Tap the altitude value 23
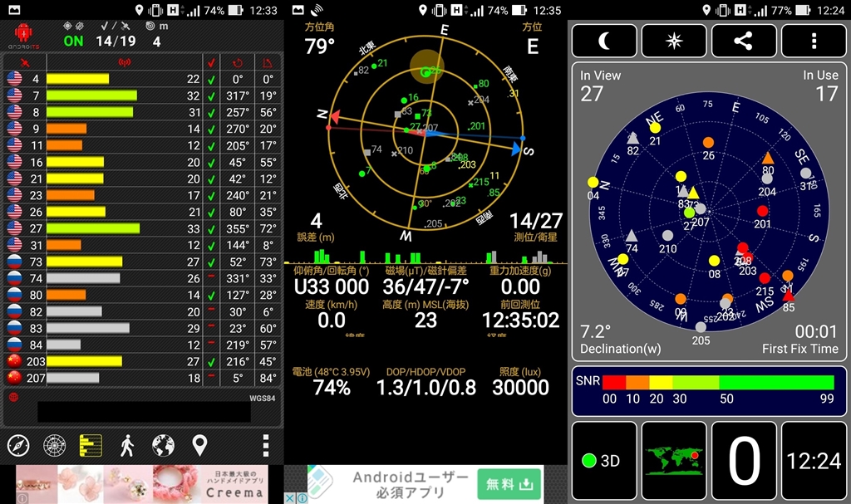The width and height of the screenshot is (851, 504). (426, 321)
